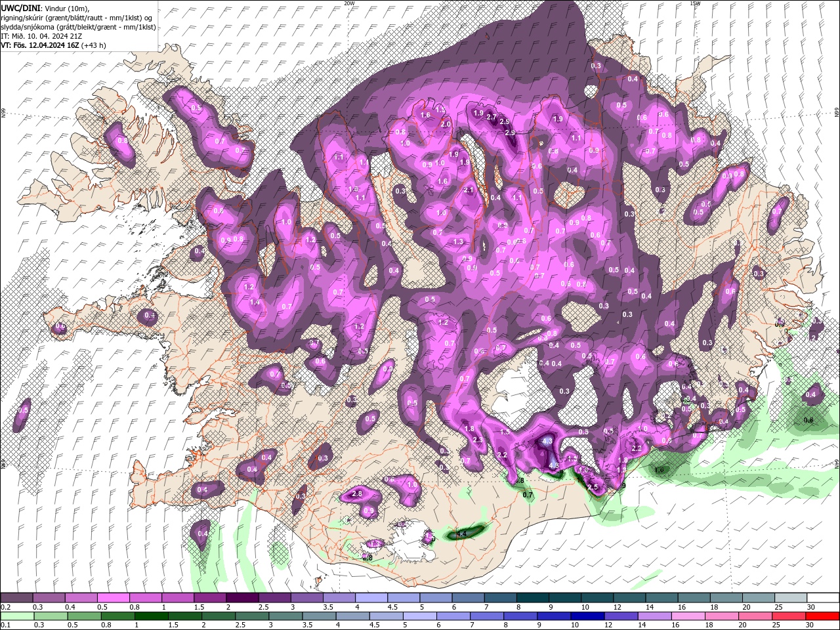Screen dimensions: 840x630
Task: Pick top-row swatch between 1 and 1.5
Action: 177,598
